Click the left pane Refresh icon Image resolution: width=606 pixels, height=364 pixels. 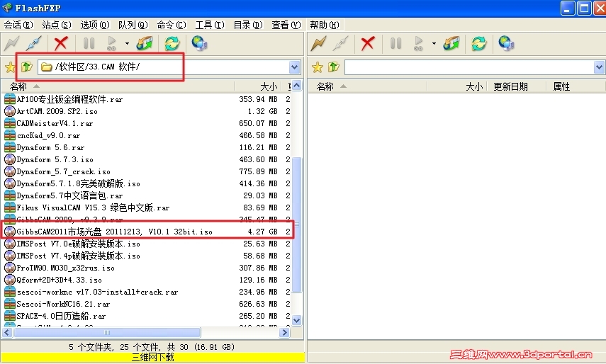pyautogui.click(x=172, y=43)
